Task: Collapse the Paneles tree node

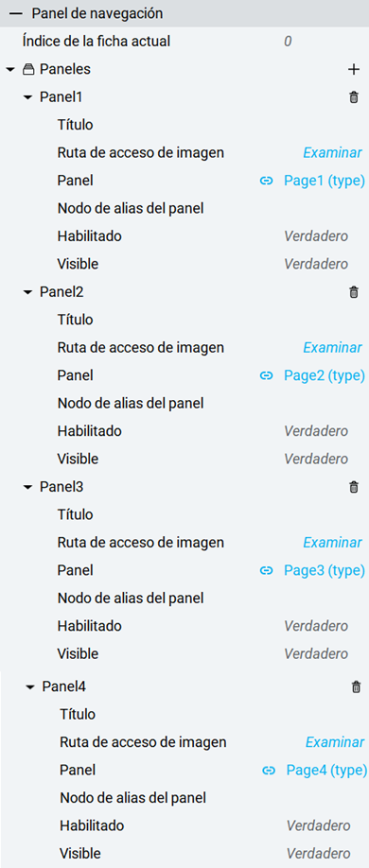Action: (x=10, y=70)
